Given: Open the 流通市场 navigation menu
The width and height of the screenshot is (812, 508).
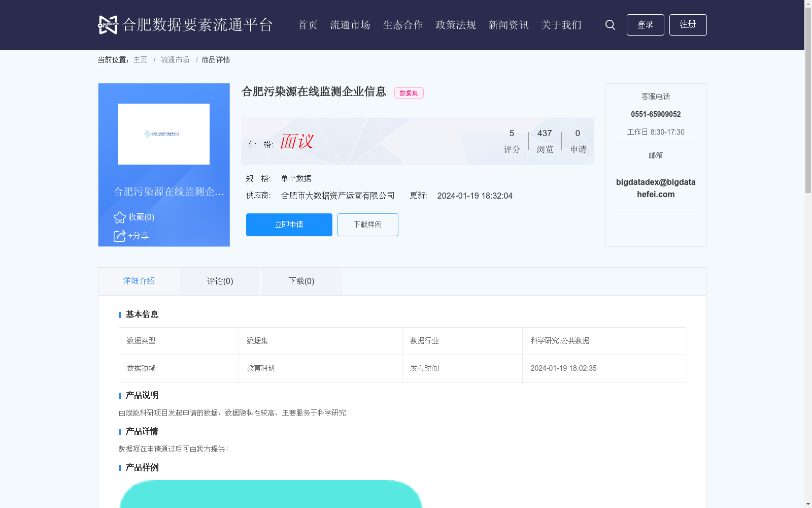Looking at the screenshot, I should [350, 25].
